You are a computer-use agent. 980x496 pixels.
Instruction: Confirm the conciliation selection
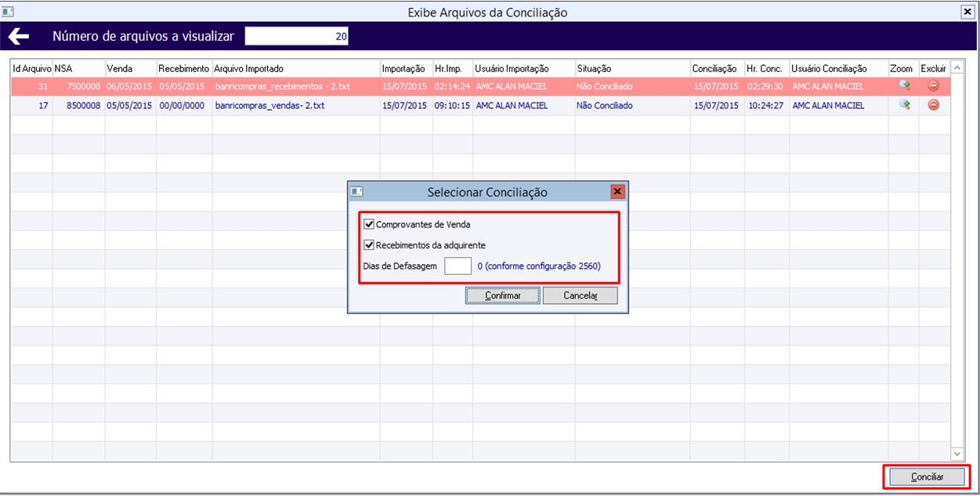[x=503, y=295]
